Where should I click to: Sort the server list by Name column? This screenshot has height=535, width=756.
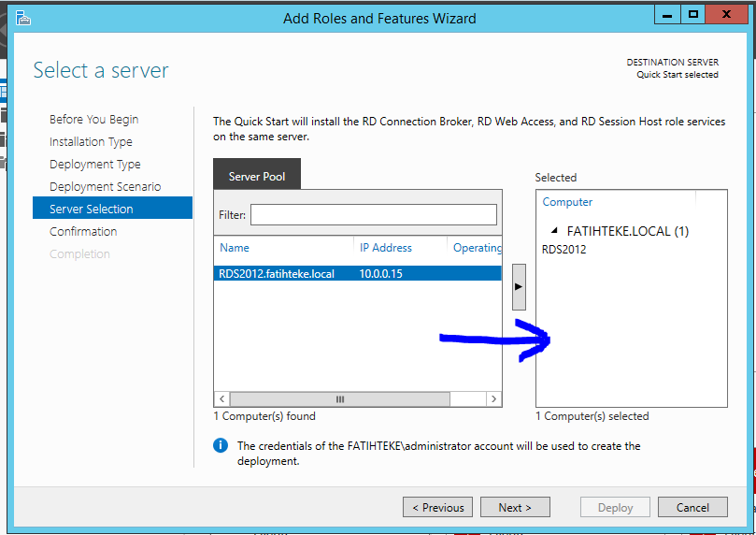point(235,248)
